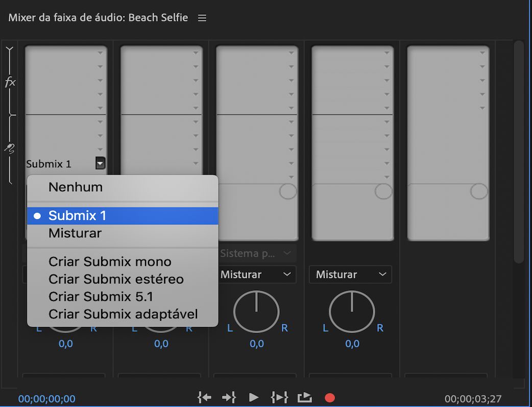Select the "Submix 1" send option
The height and width of the screenshot is (407, 532).
[x=77, y=215]
